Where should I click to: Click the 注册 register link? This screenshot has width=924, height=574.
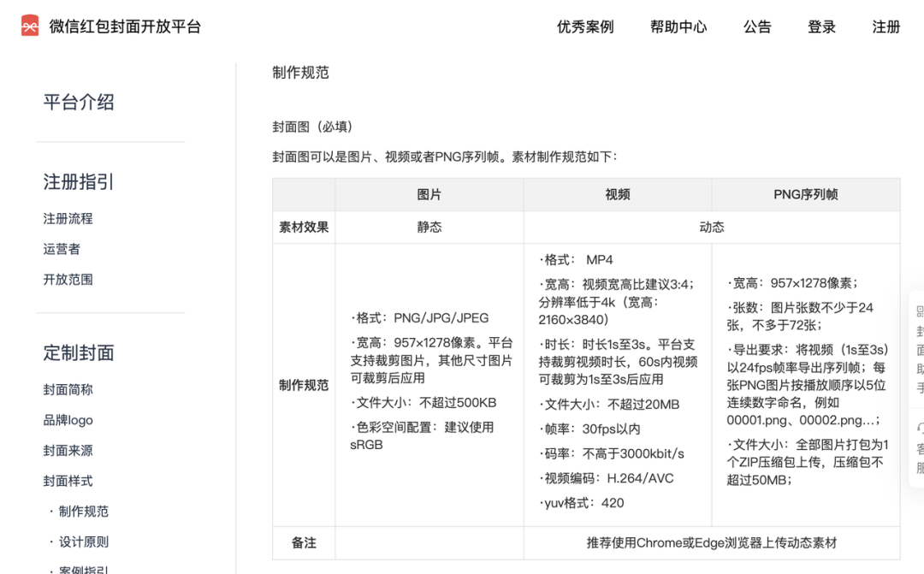[x=885, y=27]
